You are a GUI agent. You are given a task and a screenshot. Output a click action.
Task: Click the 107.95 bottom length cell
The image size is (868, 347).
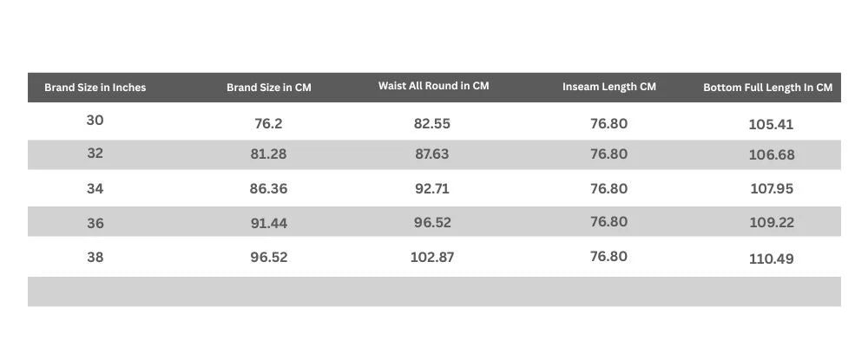pyautogui.click(x=771, y=188)
